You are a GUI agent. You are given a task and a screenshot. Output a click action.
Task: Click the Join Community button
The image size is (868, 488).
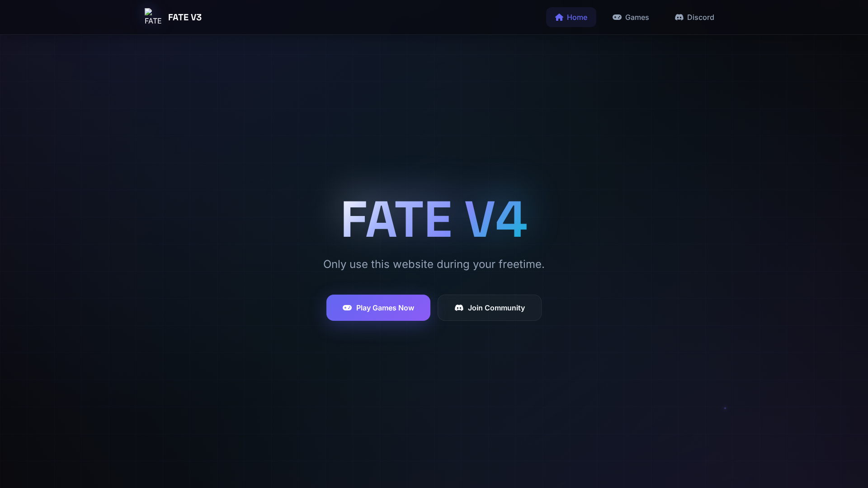490,308
